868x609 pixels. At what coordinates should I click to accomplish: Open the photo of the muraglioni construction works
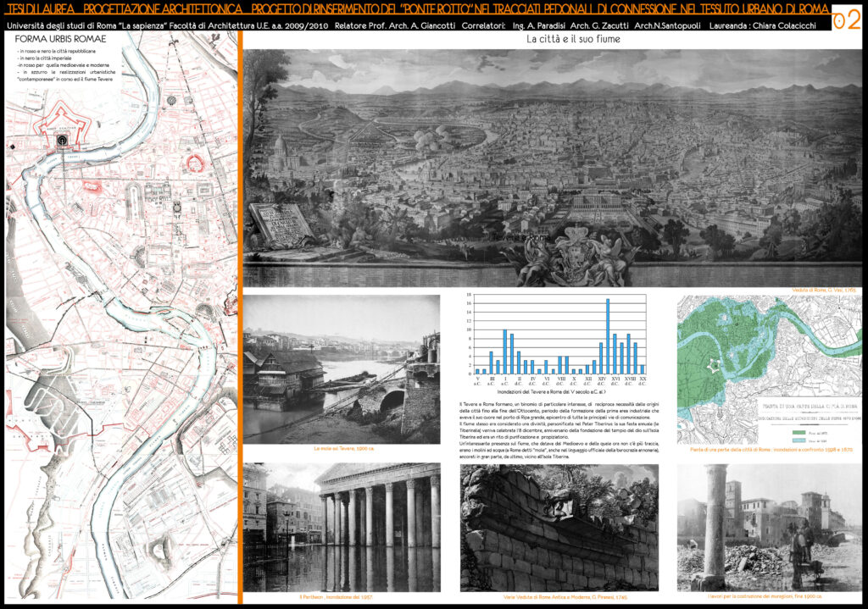coord(770,527)
